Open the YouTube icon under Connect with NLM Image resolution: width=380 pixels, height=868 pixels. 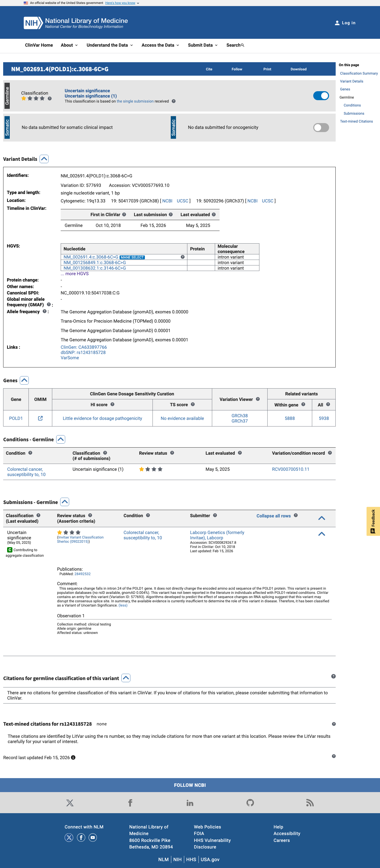tap(93, 837)
